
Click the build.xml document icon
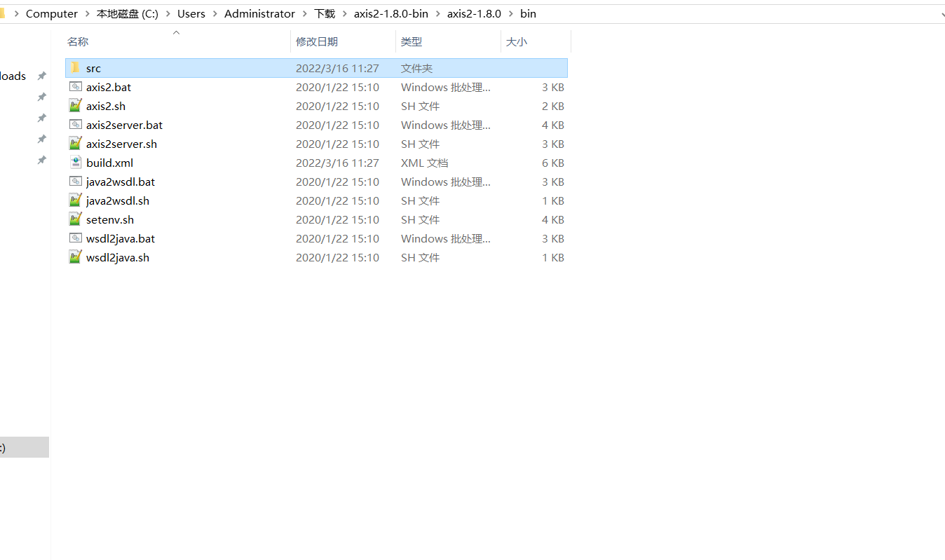[76, 163]
